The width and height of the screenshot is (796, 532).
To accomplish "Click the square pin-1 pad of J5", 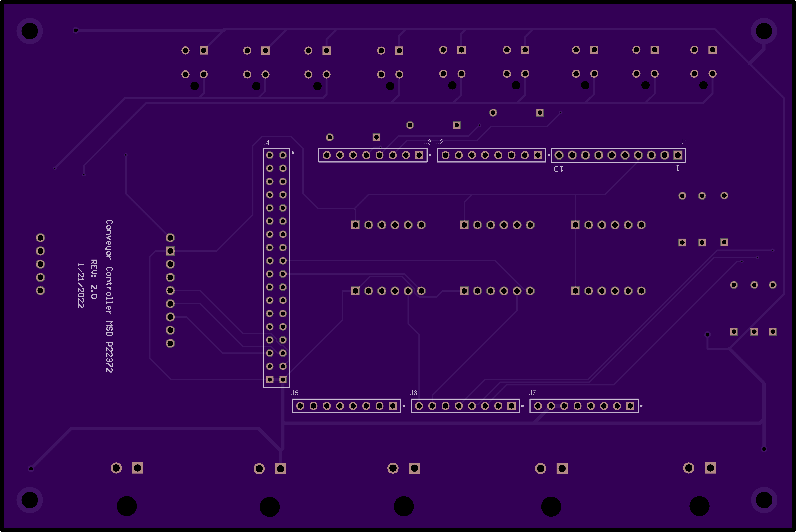I will coord(393,406).
